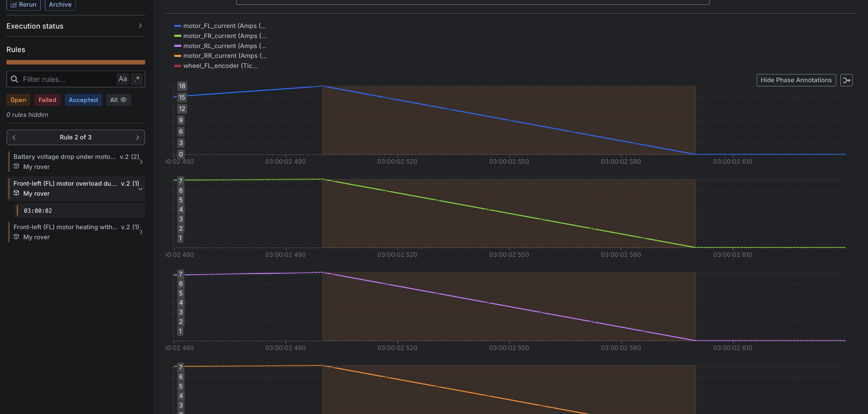
Task: Click 03:00:02 550 on the blue chart axis
Action: [509, 161]
